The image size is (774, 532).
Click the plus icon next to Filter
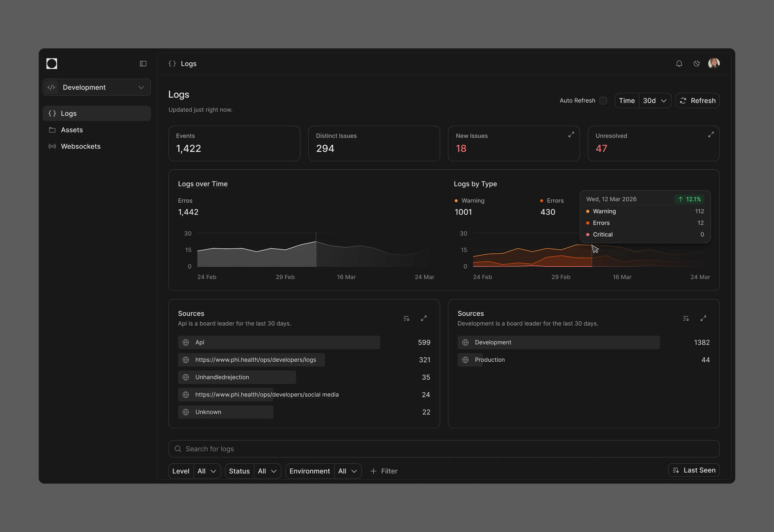click(373, 471)
